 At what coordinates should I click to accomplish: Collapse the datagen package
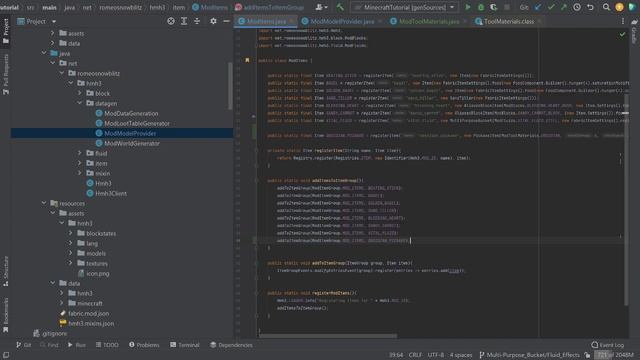pos(80,103)
